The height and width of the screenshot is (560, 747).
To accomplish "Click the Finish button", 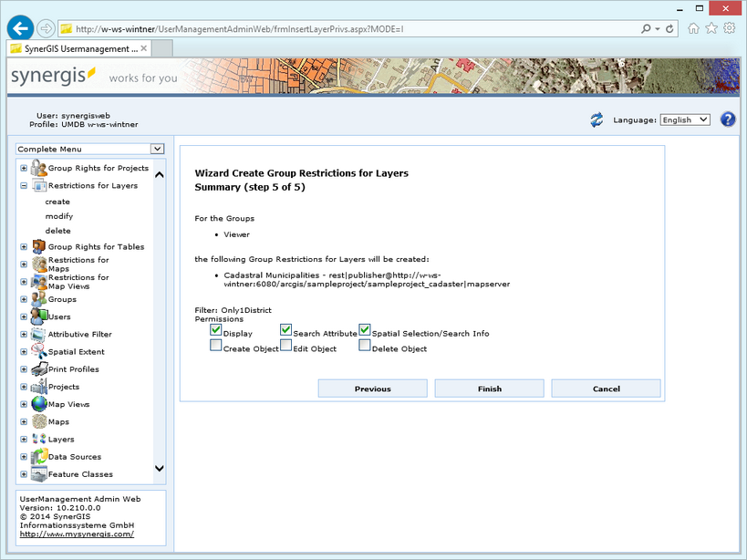I will click(489, 388).
